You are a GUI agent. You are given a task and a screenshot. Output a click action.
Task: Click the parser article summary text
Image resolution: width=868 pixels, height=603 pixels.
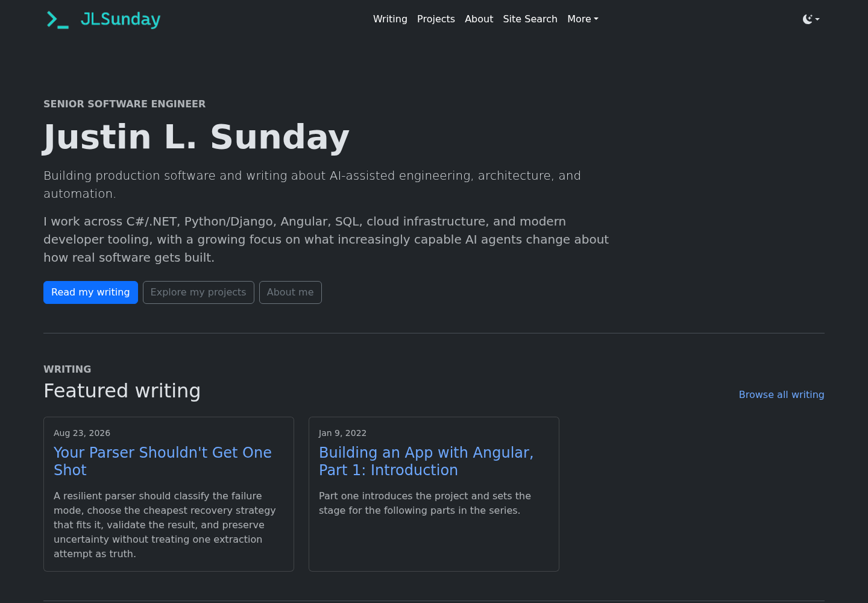165,525
